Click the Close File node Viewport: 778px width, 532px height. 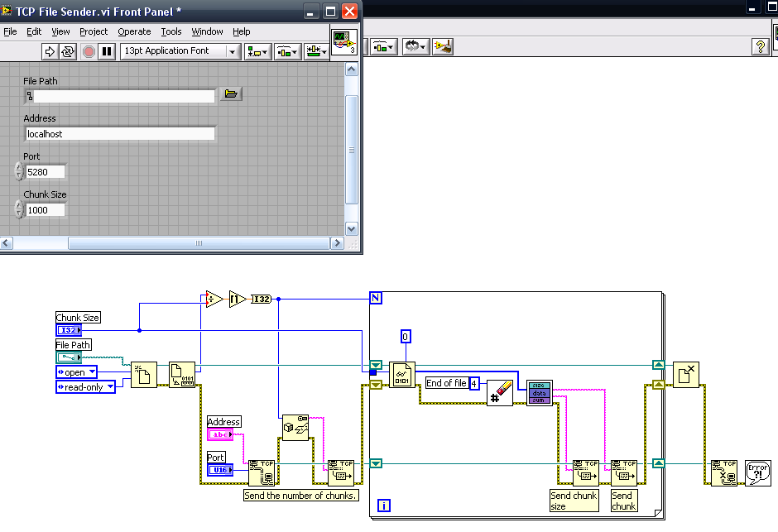[x=686, y=375]
